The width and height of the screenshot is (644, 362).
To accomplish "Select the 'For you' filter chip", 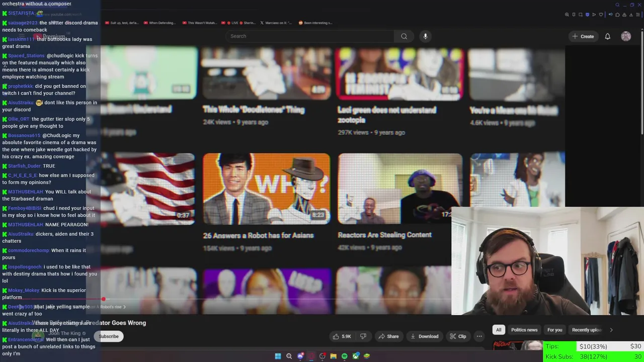I will (555, 330).
